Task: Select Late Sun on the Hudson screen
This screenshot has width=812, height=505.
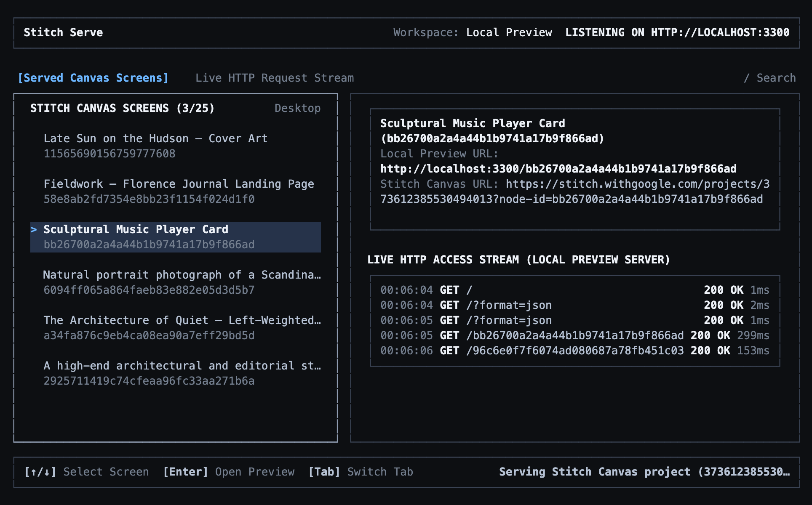Action: pos(176,146)
